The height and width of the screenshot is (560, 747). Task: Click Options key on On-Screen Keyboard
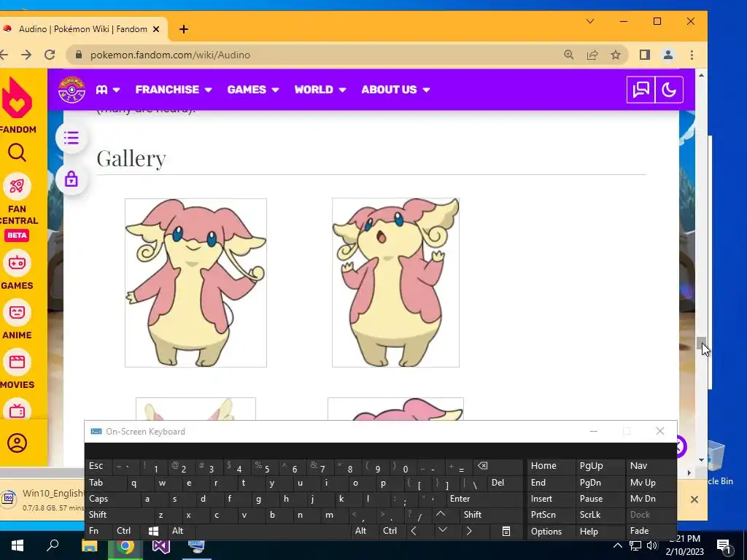click(x=551, y=532)
